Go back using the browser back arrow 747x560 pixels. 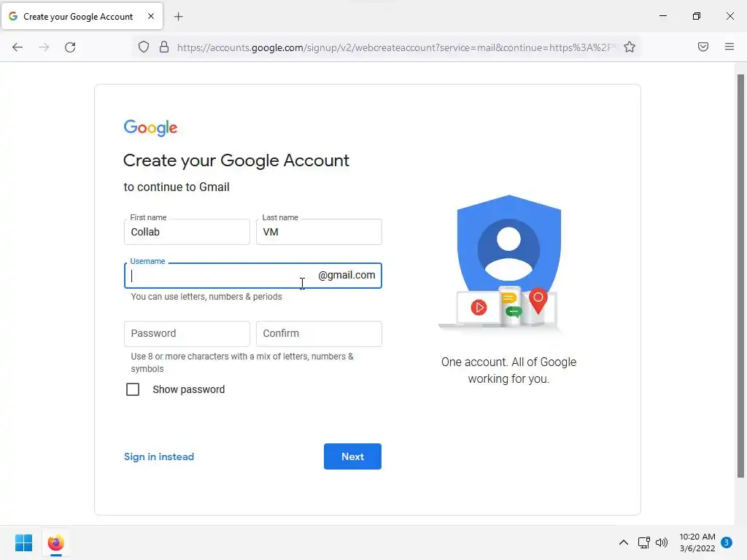pyautogui.click(x=18, y=47)
